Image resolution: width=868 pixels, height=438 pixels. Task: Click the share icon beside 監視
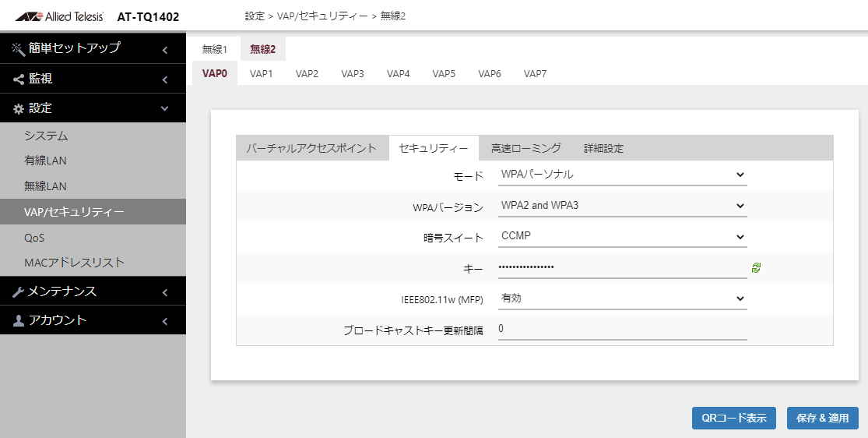[19, 79]
